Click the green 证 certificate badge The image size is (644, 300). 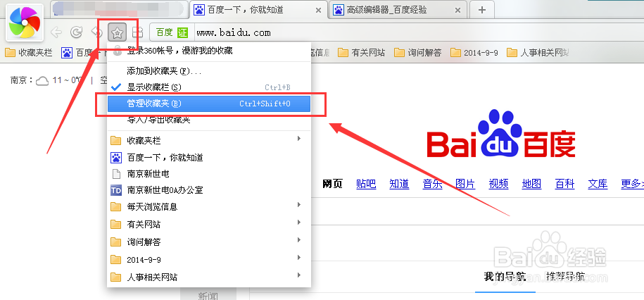[x=182, y=32]
